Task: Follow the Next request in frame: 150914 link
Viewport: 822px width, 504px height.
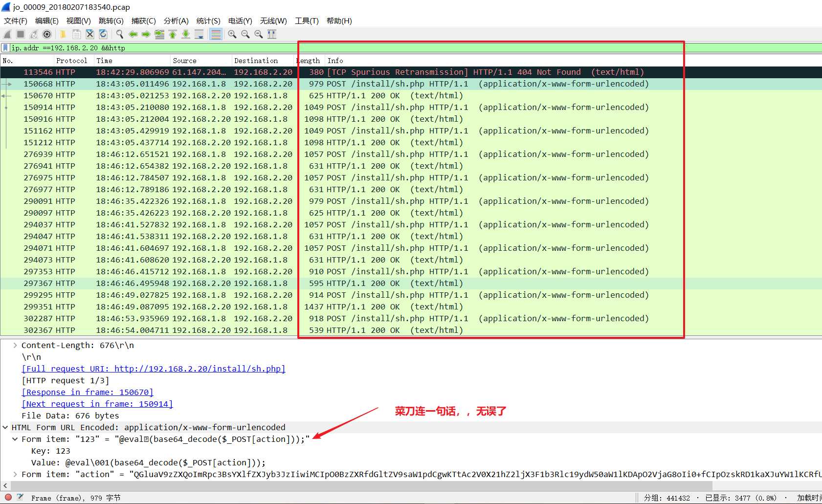Action: [97, 404]
